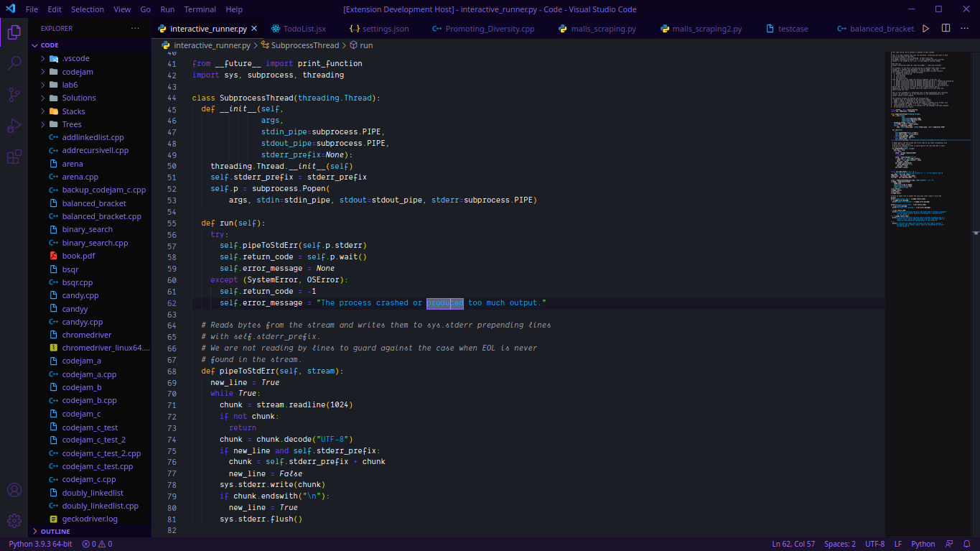
Task: Open addlinkedlist.cpp file
Action: click(93, 137)
